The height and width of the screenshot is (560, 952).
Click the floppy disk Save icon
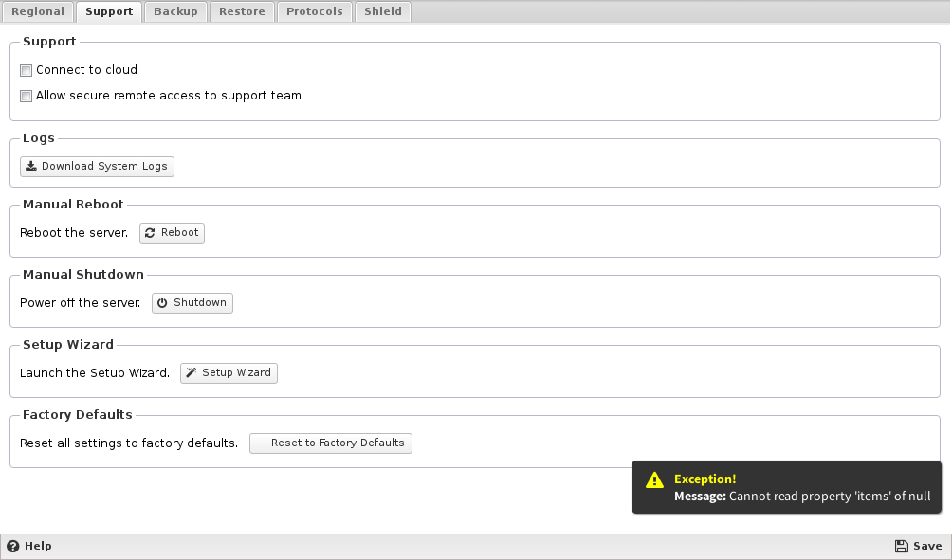click(902, 547)
